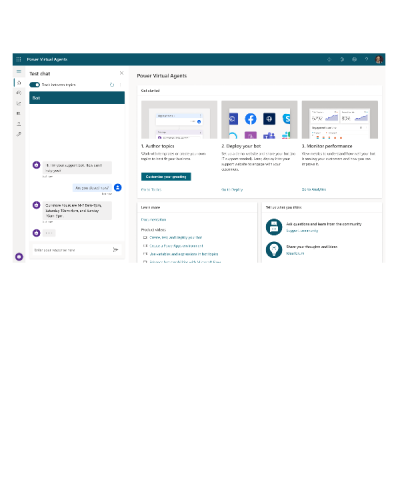Open the settings gear in top bar

pos(354,59)
